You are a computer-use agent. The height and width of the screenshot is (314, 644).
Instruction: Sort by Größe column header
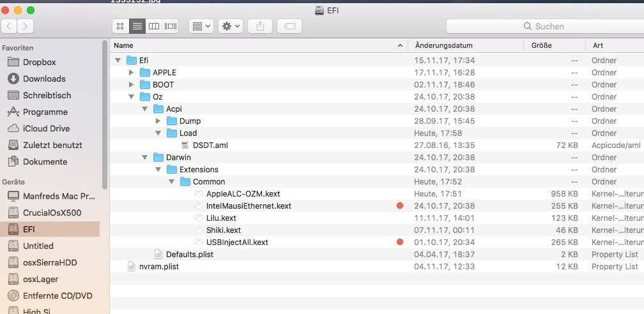point(555,45)
